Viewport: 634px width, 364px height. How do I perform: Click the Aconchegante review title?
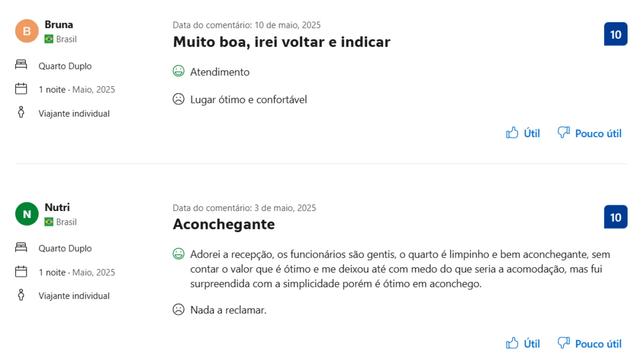pos(223,224)
